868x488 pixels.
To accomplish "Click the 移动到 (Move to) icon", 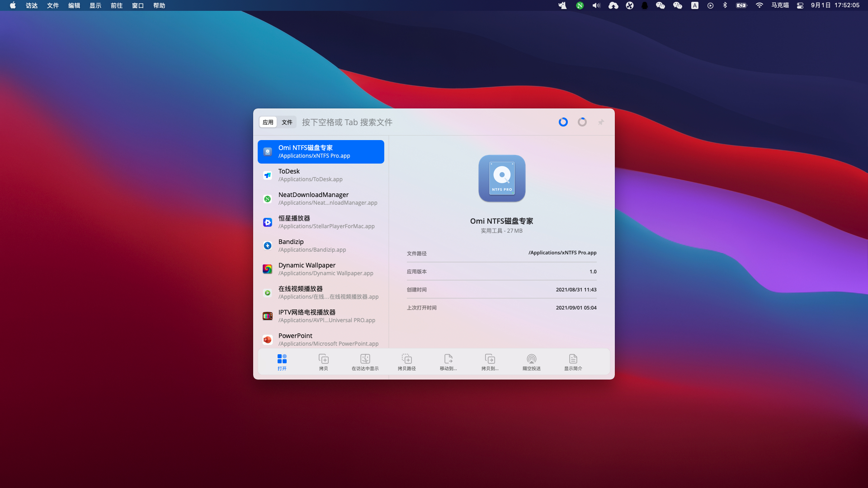I will (448, 359).
